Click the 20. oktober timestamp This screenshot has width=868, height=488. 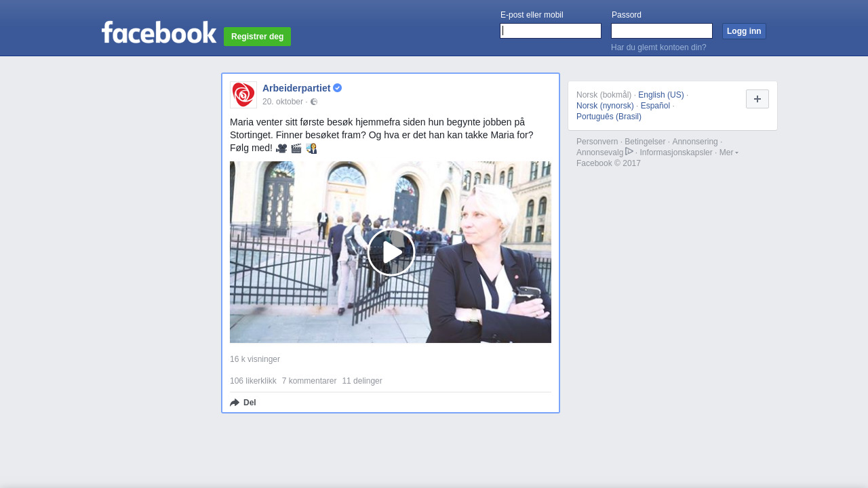[x=283, y=102]
